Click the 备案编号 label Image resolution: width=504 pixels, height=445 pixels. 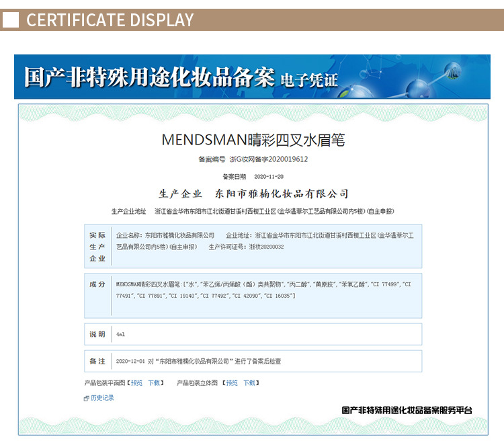tap(212, 159)
